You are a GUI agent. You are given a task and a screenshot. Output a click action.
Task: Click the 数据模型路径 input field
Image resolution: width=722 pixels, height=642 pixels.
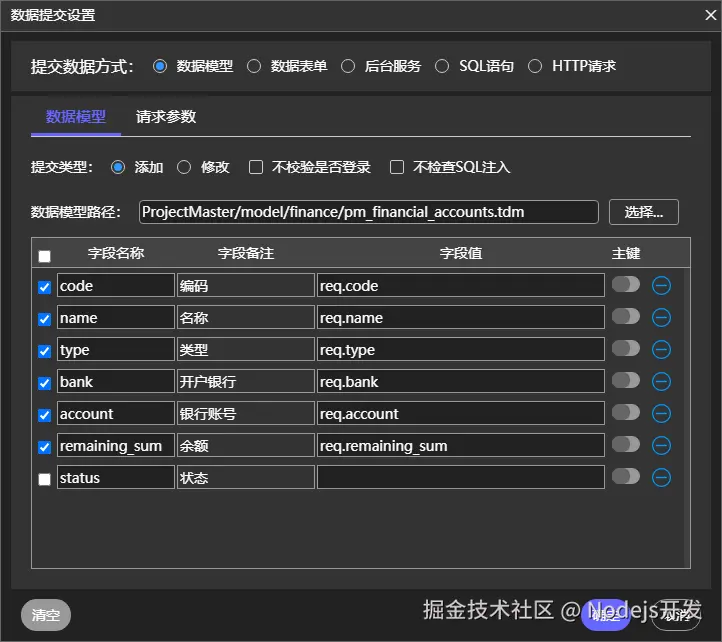[369, 212]
